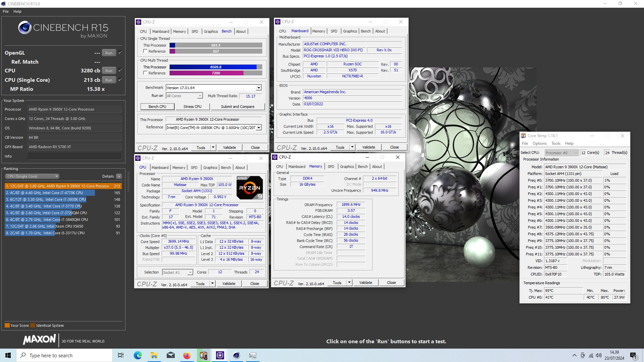Select the Intel Xeon CPU X5650 ranking row
Viewport: 644px width, 362px height.
point(63,226)
